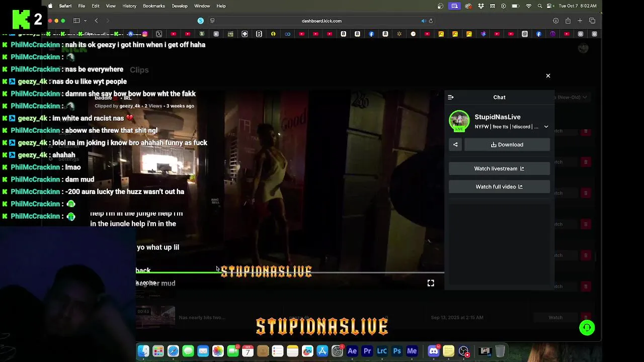The image size is (644, 362).
Task: Close the clip popup with the X
Action: [548, 76]
